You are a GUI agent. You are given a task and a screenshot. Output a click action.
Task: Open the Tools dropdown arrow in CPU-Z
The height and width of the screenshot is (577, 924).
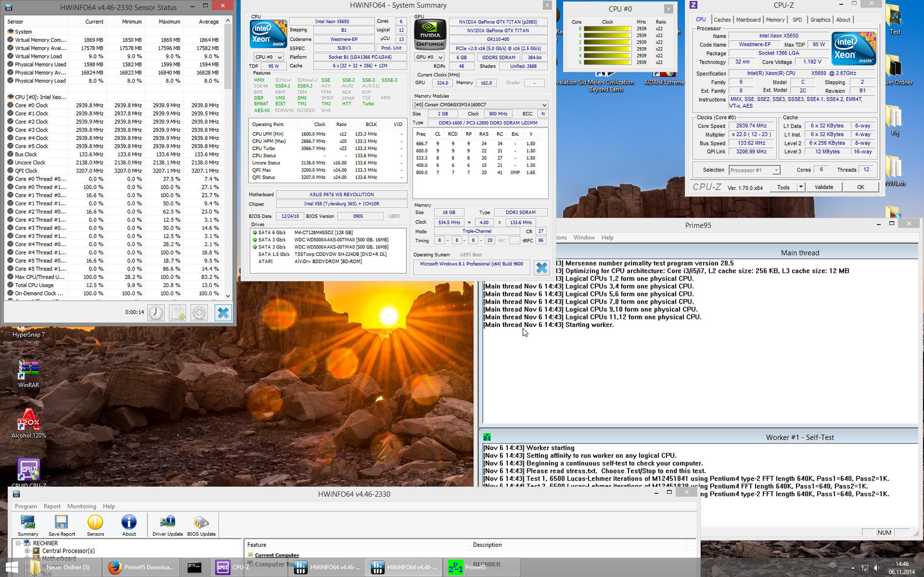(x=801, y=187)
